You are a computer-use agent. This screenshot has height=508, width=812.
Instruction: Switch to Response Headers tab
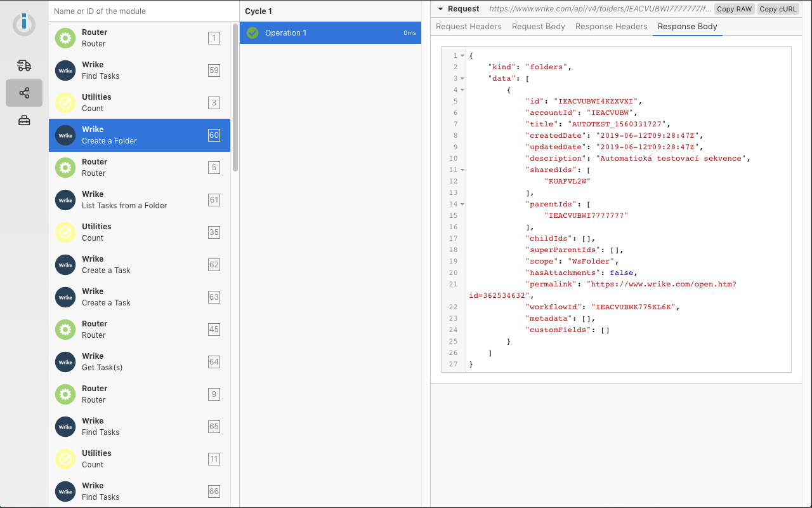point(612,27)
